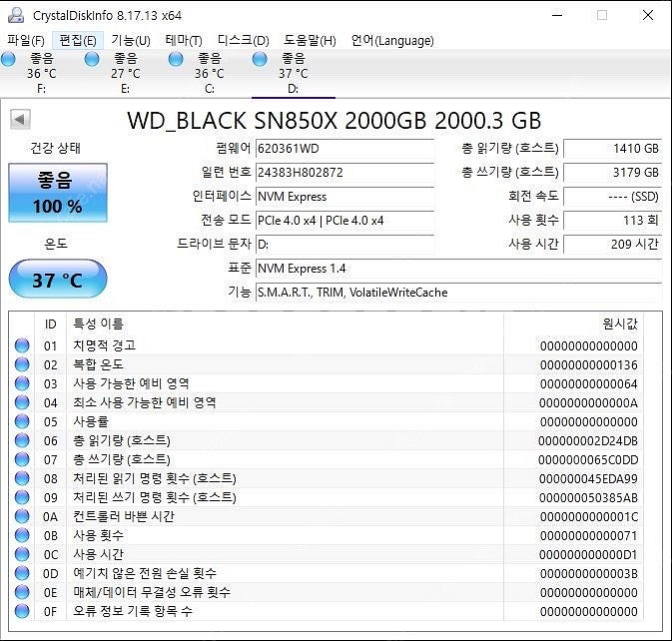Screen dimensions: 672x641
Task: Click the status orb for attribute 02 복합 온도
Action: click(22, 364)
